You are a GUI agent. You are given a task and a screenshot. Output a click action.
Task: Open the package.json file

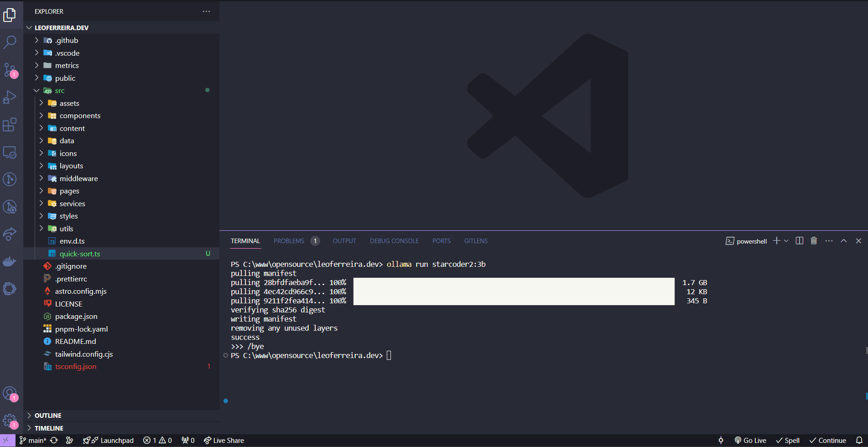pyautogui.click(x=121, y=317)
